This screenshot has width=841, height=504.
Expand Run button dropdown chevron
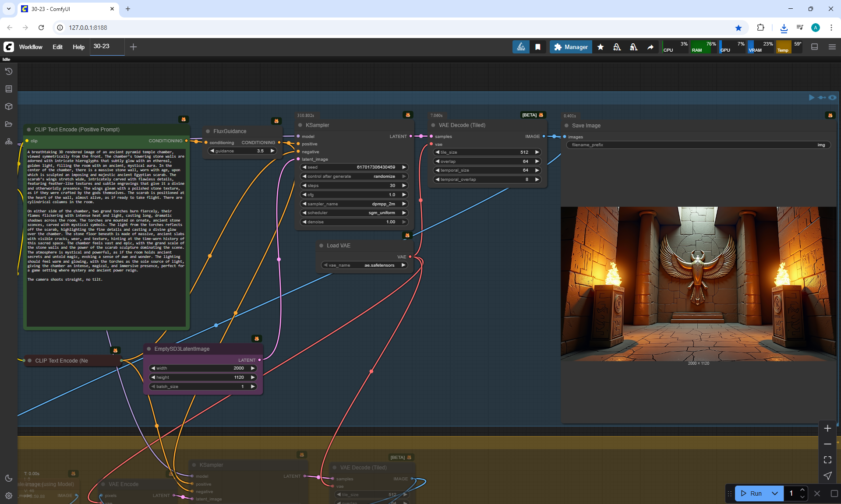(x=774, y=493)
